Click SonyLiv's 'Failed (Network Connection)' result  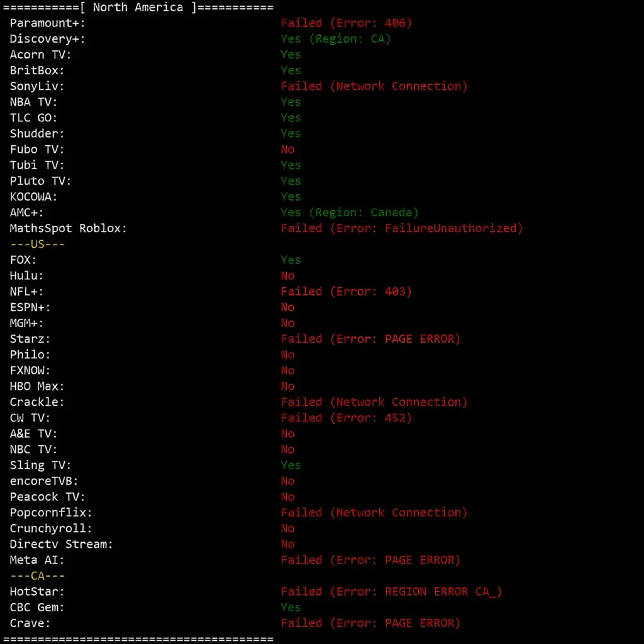pyautogui.click(x=374, y=86)
